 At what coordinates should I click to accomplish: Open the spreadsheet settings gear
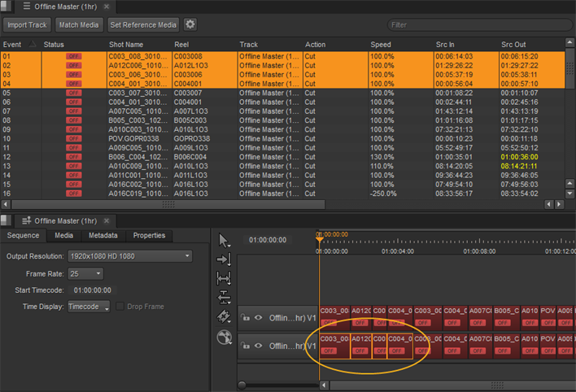tap(190, 24)
